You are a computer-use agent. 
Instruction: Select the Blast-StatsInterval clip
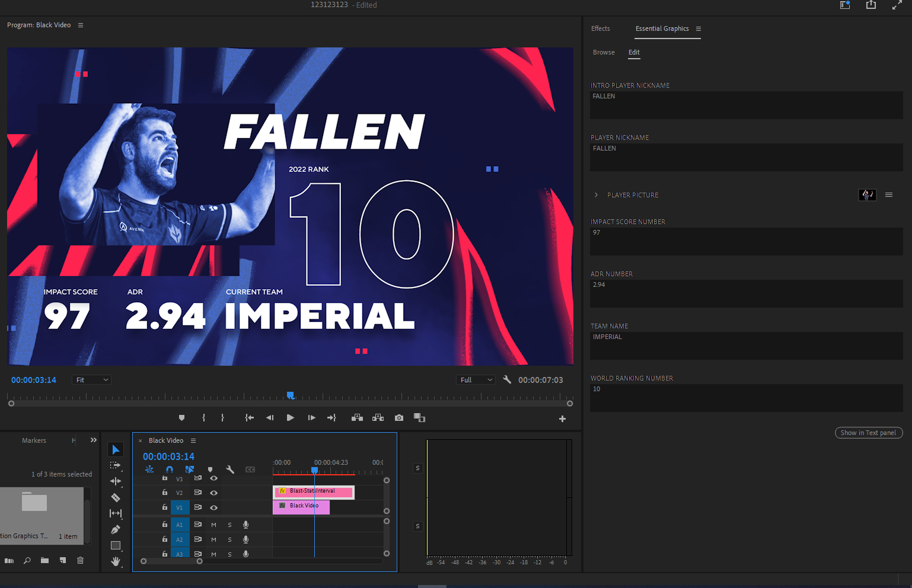click(314, 491)
